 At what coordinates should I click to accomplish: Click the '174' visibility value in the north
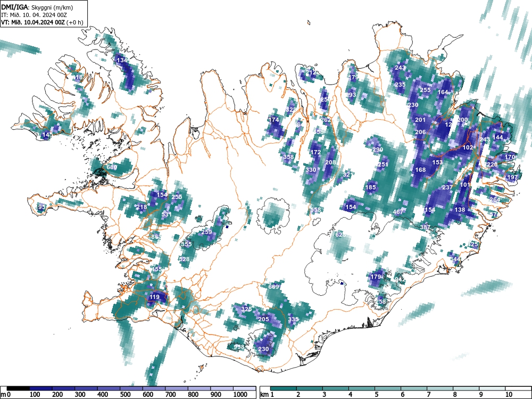click(x=273, y=120)
